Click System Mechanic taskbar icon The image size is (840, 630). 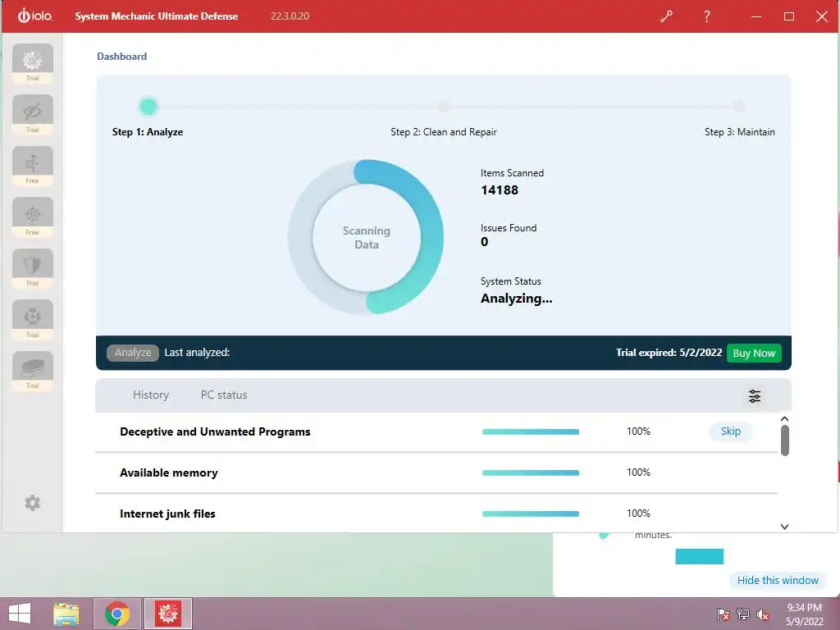[168, 614]
